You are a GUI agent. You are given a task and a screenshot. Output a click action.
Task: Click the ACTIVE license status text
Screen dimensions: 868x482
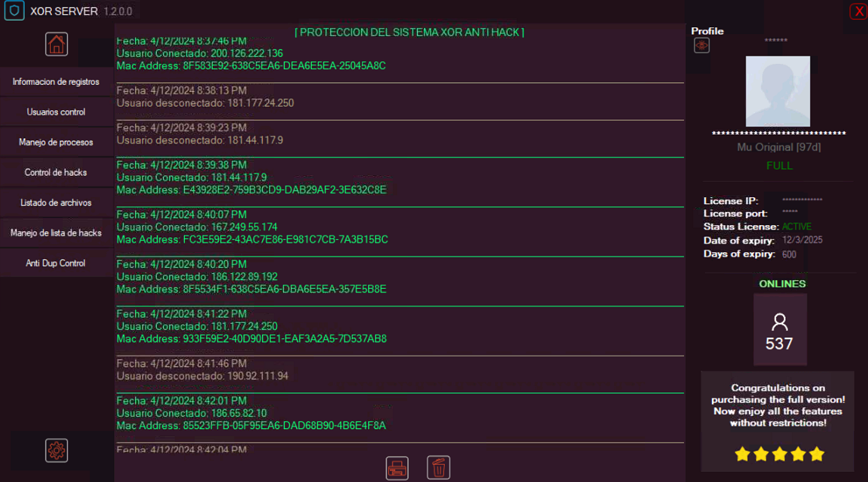(x=797, y=226)
